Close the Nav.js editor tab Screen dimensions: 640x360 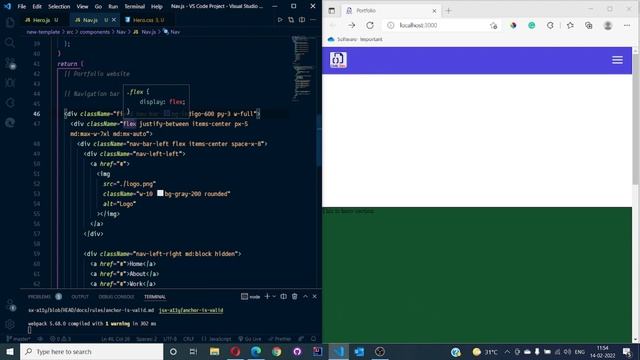[x=114, y=20]
